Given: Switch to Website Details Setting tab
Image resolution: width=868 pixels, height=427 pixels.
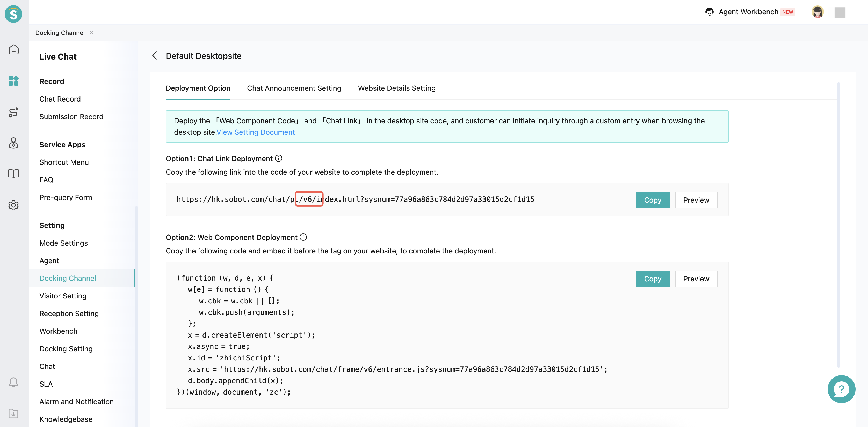Looking at the screenshot, I should coord(397,88).
